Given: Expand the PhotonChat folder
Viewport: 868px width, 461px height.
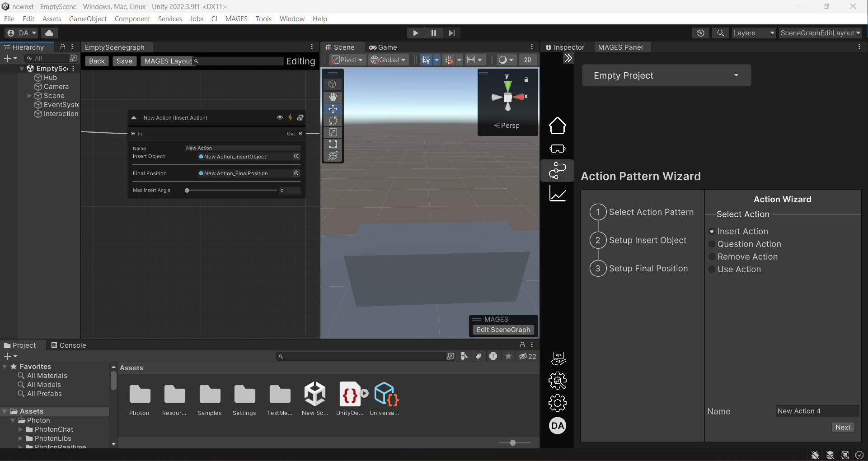Looking at the screenshot, I should (20, 429).
